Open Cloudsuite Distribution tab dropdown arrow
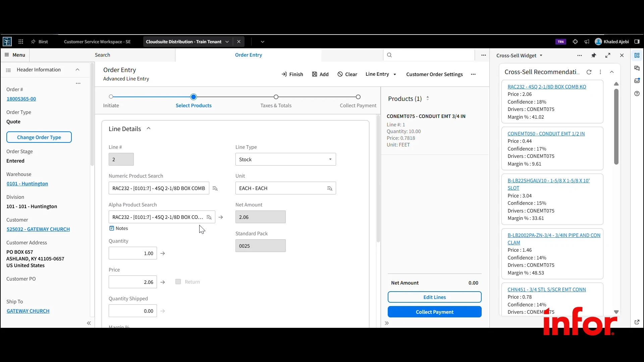 (227, 42)
